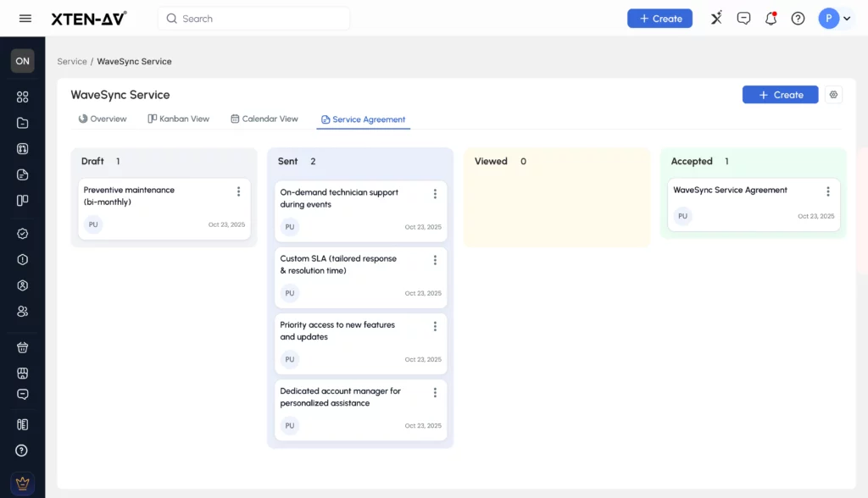Open On-demand technician support card title
Screen dimensions: 868x498
tap(339, 198)
